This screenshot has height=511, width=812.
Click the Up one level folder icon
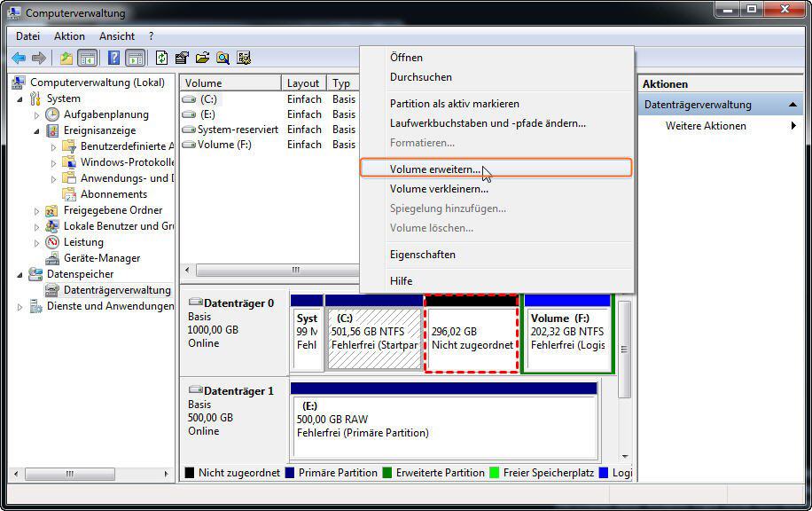[x=66, y=59]
